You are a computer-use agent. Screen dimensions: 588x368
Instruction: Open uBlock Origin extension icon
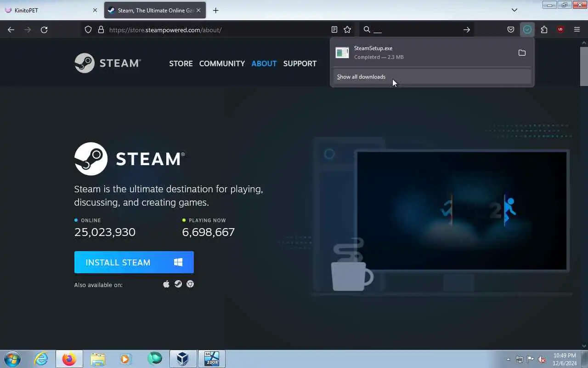pos(560,30)
